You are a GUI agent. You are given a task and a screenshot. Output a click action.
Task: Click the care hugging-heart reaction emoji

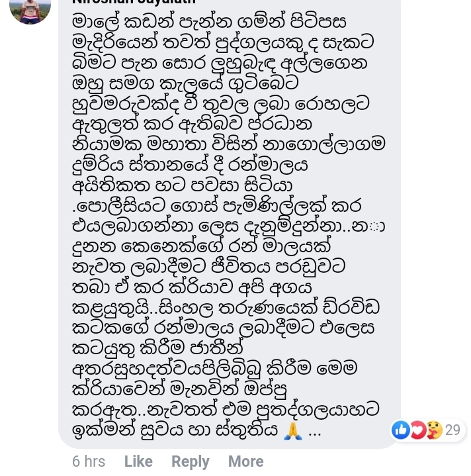[435, 430]
